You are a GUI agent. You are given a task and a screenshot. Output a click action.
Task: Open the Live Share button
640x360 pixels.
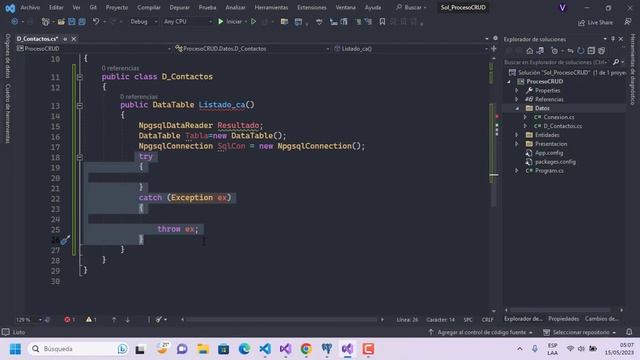coord(596,22)
